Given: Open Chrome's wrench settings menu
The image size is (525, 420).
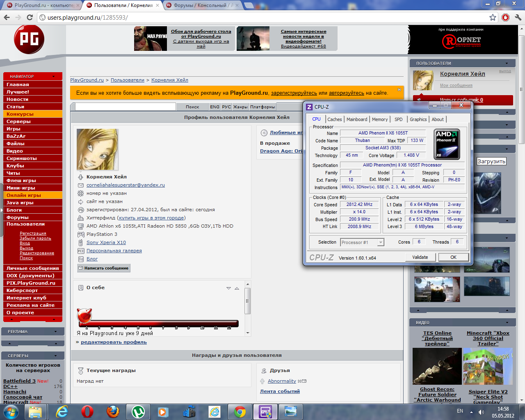Looking at the screenshot, I should click(x=518, y=17).
